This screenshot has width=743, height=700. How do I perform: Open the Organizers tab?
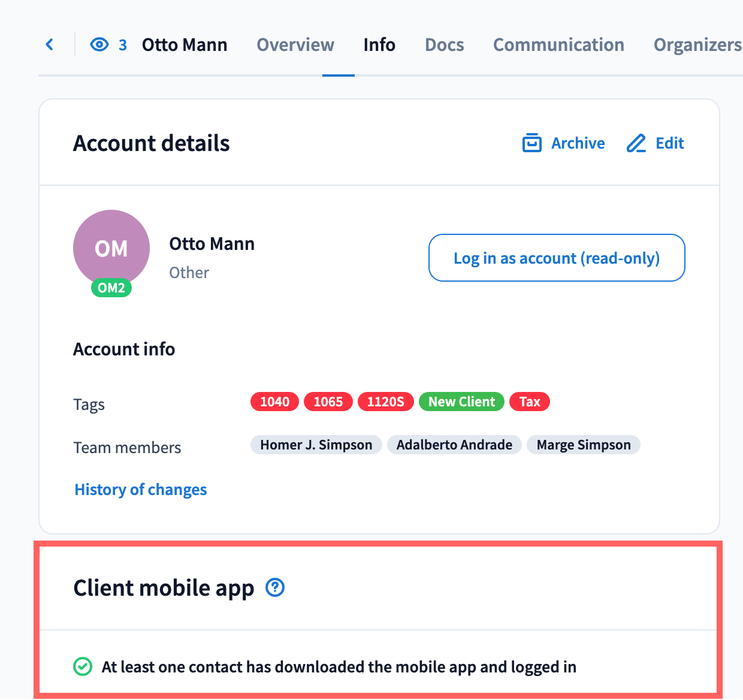tap(697, 45)
